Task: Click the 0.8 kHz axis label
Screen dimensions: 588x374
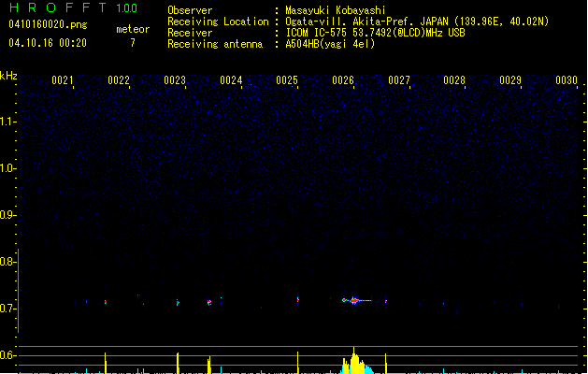Action: 7,262
